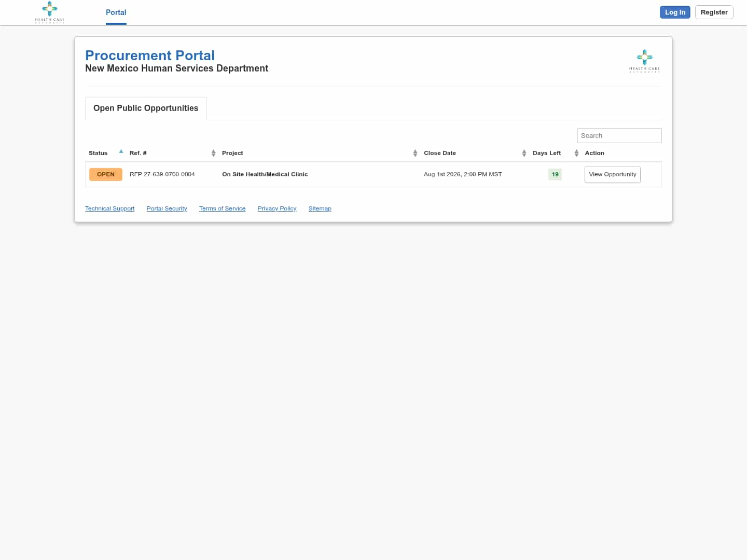This screenshot has width=747, height=560.
Task: Click the Health Care Authority logo in navbar
Action: pyautogui.click(x=49, y=12)
